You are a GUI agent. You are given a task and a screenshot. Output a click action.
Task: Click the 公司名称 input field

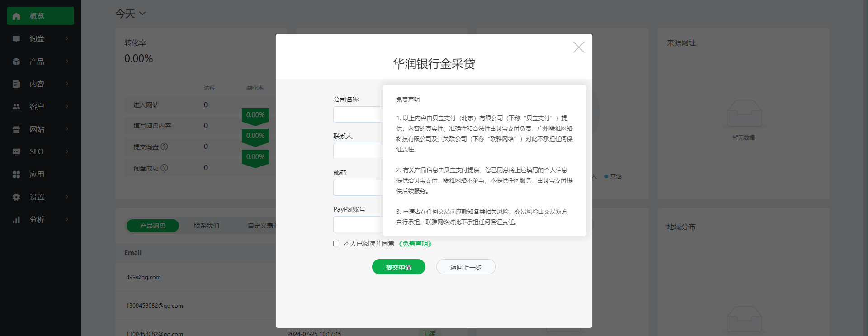coord(358,114)
